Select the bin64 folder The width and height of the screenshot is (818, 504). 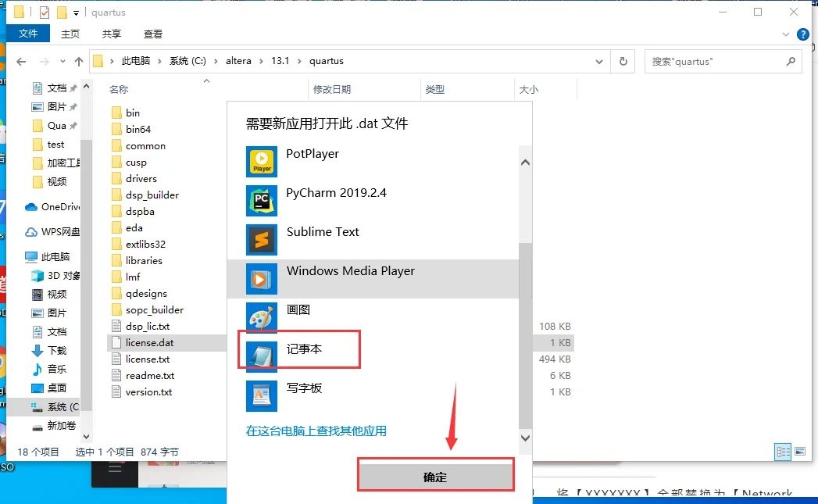click(x=131, y=130)
